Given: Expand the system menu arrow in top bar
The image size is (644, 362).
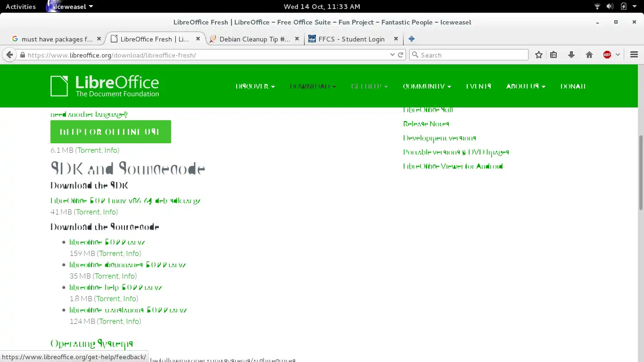Looking at the screenshot, I should (x=635, y=7).
